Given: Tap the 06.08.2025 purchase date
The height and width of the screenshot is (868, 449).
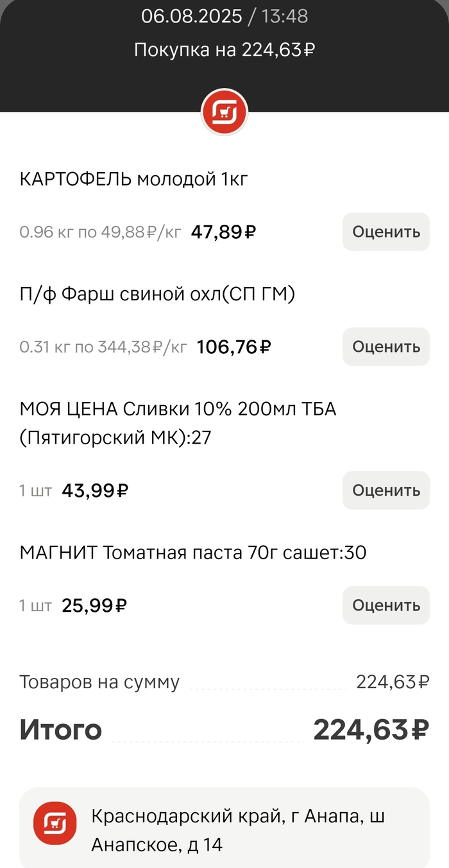Looking at the screenshot, I should tap(191, 16).
